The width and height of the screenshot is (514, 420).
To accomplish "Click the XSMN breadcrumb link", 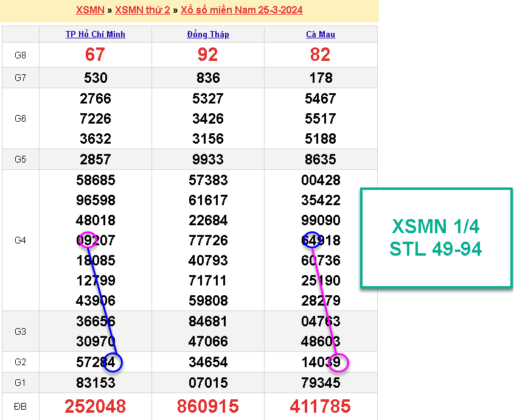I will click(x=90, y=10).
